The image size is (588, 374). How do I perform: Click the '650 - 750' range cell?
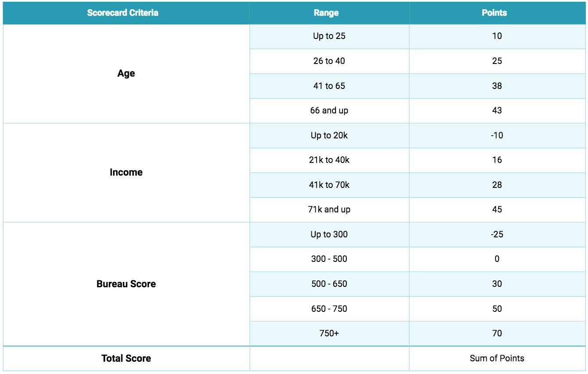tap(329, 309)
